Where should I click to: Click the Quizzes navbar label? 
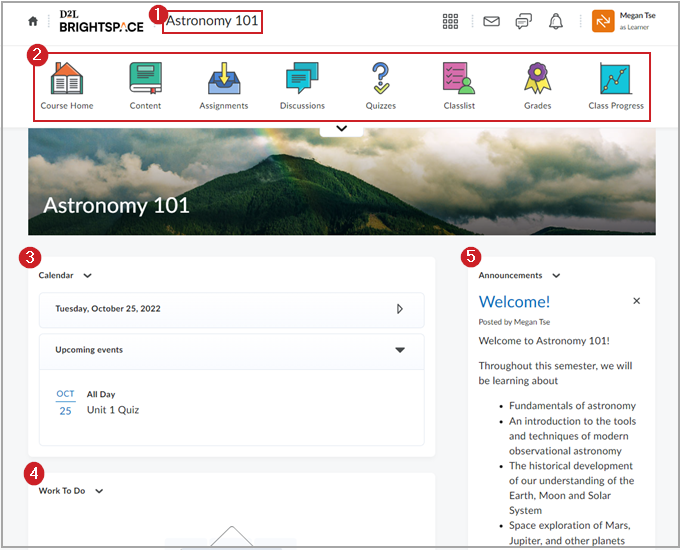381,106
